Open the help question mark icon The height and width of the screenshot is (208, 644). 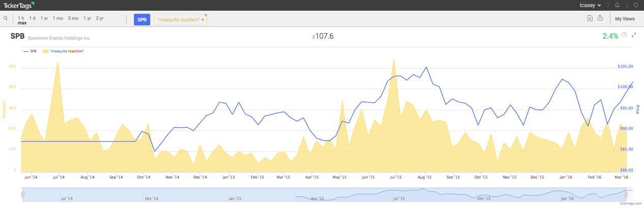click(624, 35)
